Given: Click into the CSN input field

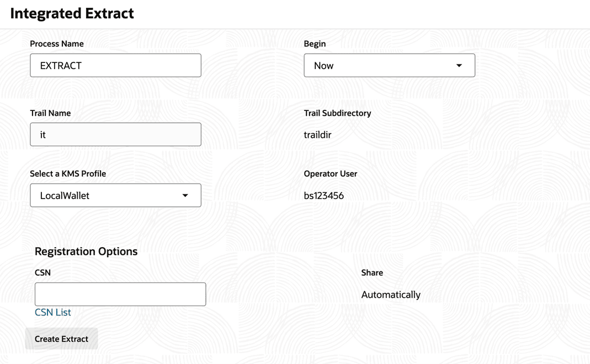Looking at the screenshot, I should pyautogui.click(x=120, y=295).
